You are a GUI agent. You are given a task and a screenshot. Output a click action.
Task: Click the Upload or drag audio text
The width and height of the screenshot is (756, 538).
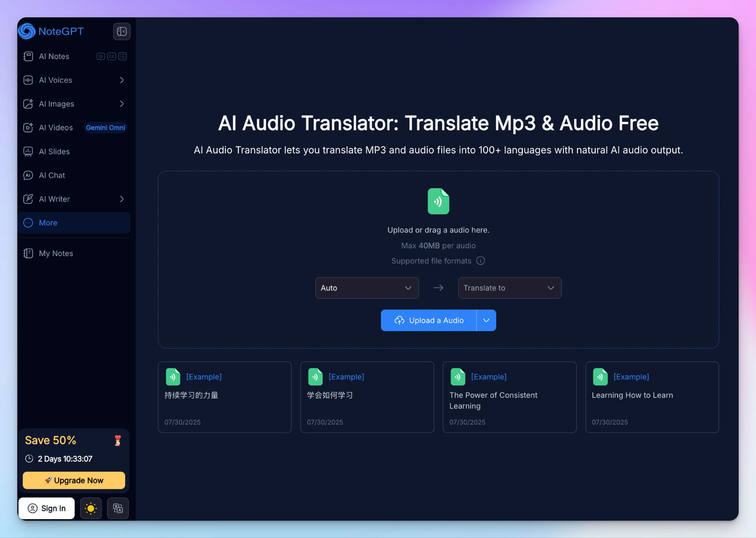point(439,230)
